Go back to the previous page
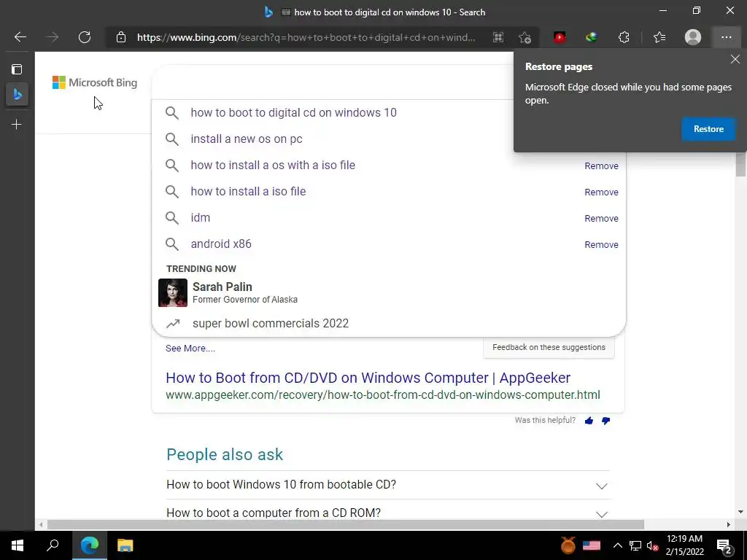The image size is (747, 560). click(x=20, y=37)
